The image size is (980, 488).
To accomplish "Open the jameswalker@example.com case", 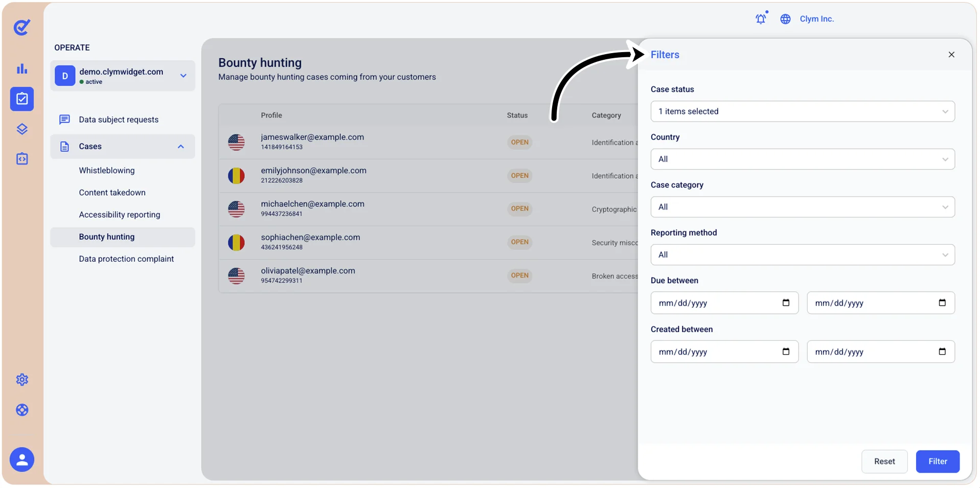I will pos(312,137).
